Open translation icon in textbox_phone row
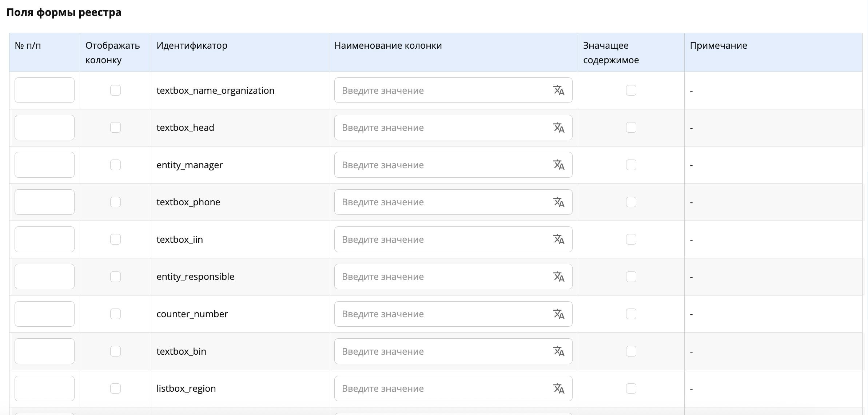 [x=559, y=202]
